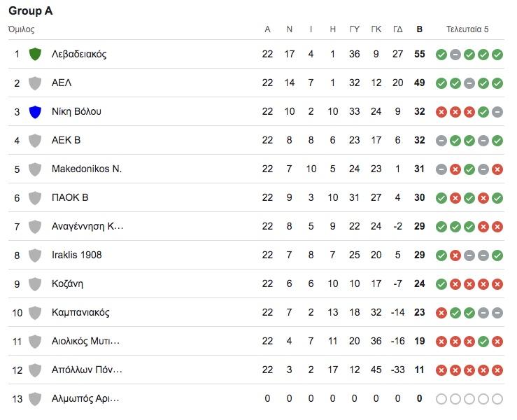Click Καμπανιακός first red loss icon

click(441, 313)
